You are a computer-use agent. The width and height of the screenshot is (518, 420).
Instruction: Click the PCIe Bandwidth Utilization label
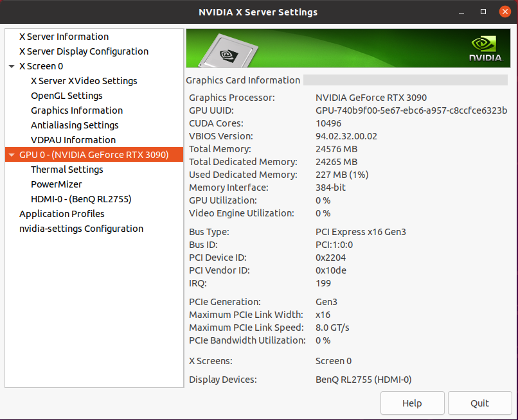click(x=247, y=340)
